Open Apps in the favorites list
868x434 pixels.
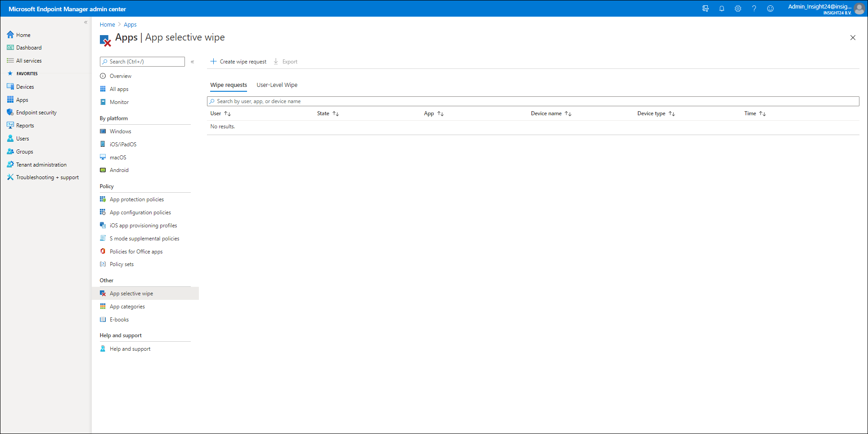coord(22,100)
